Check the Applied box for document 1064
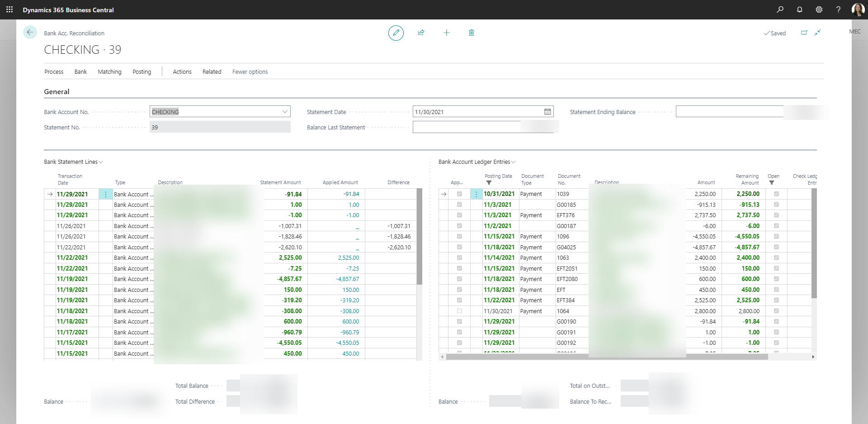 point(459,311)
